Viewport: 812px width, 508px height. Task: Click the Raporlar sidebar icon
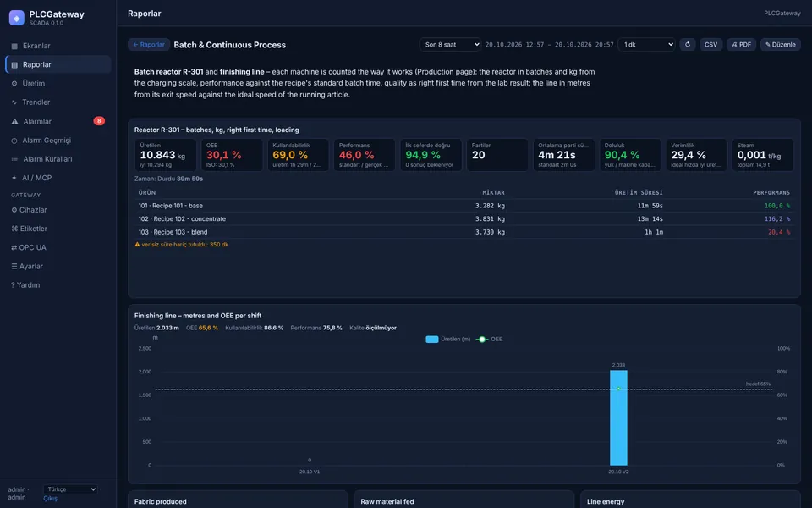[x=14, y=65]
